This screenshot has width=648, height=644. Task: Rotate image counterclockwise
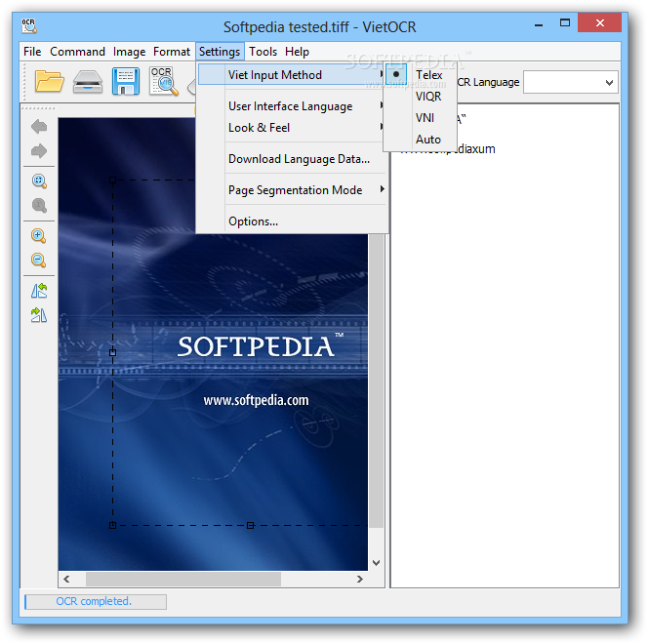pyautogui.click(x=39, y=291)
